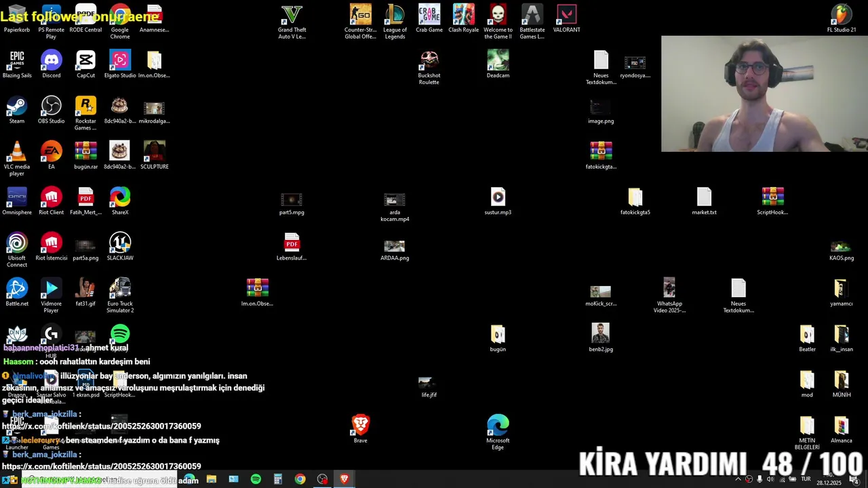This screenshot has height=488, width=868.
Task: Select the part5.mpg video file
Action: [x=292, y=203]
